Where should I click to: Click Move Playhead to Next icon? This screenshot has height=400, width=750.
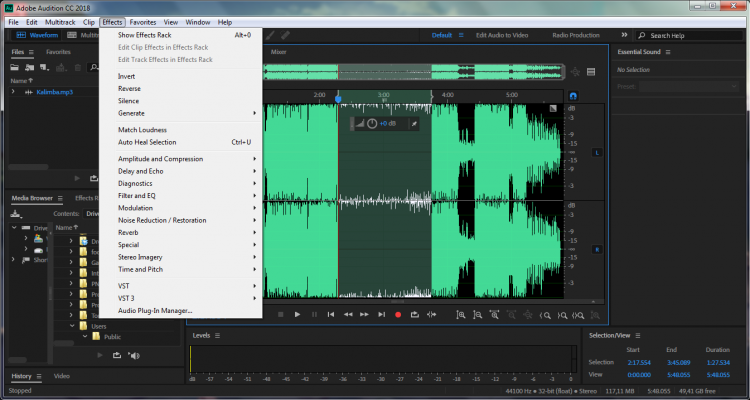click(x=381, y=314)
